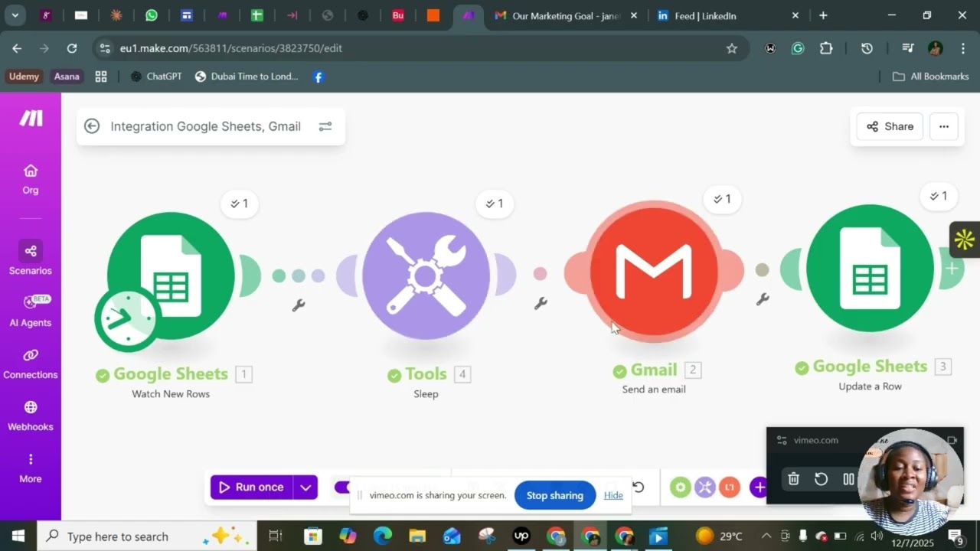Show operations bubble above Gmail module

click(x=722, y=199)
